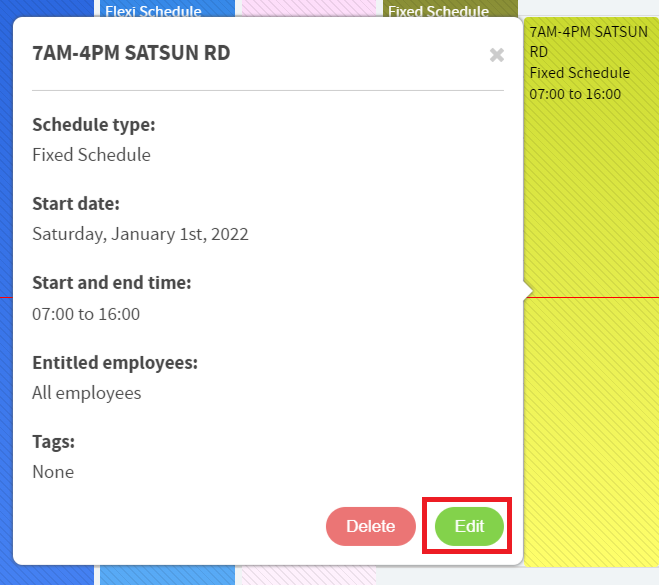Click the 'Schedule type:' label

tap(94, 125)
